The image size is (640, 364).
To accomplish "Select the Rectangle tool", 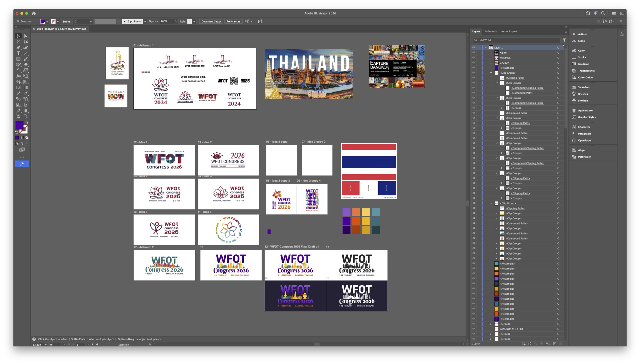I will pos(18,59).
